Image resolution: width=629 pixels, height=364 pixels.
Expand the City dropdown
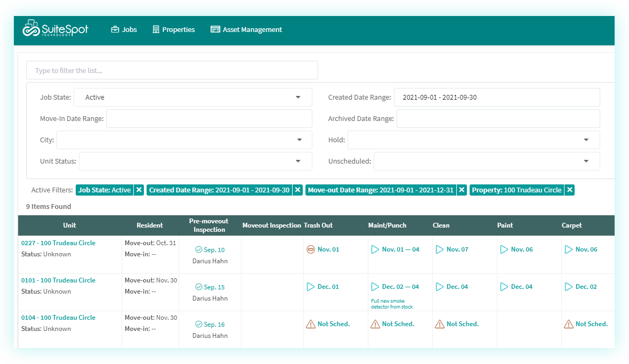(299, 140)
